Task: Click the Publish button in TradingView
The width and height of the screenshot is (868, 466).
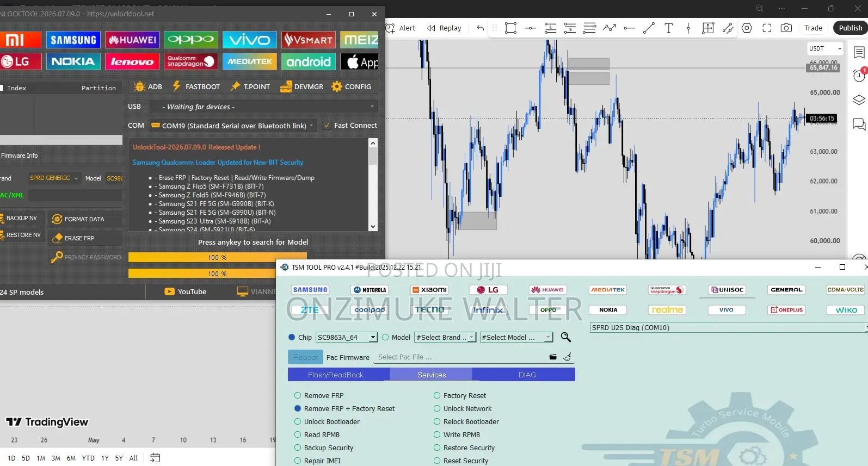Action: point(850,28)
